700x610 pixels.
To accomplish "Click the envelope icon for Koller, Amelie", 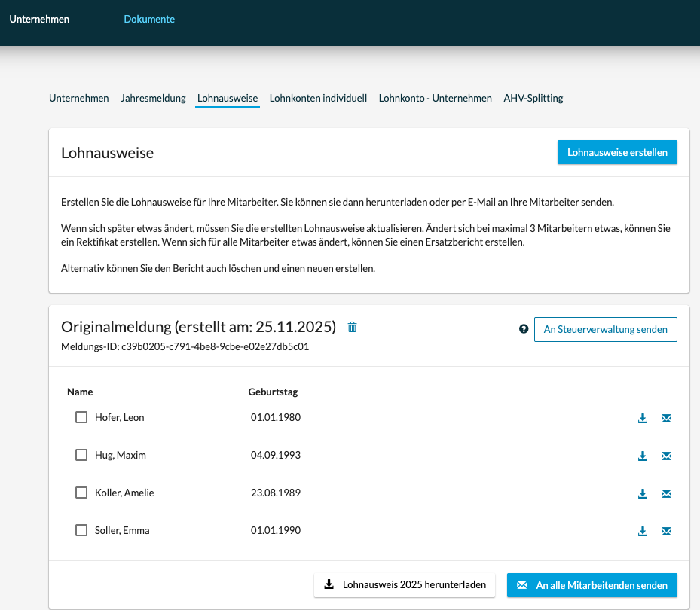I will point(666,493).
